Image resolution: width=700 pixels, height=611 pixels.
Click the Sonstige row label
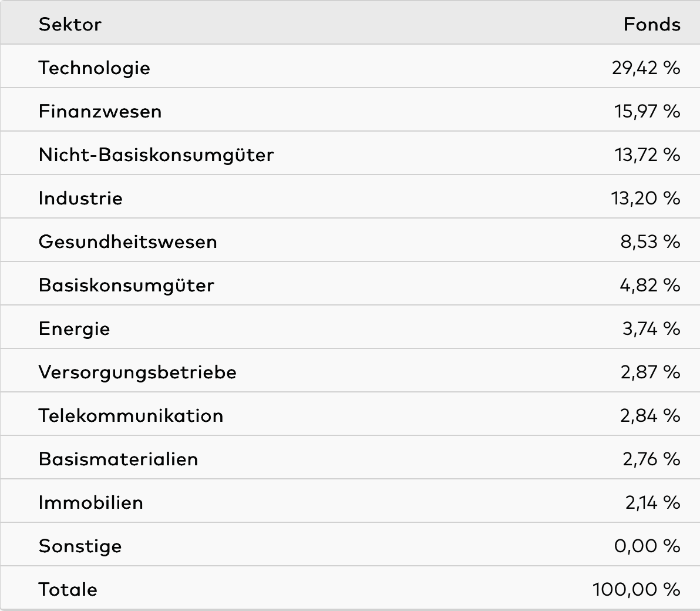pos(80,546)
